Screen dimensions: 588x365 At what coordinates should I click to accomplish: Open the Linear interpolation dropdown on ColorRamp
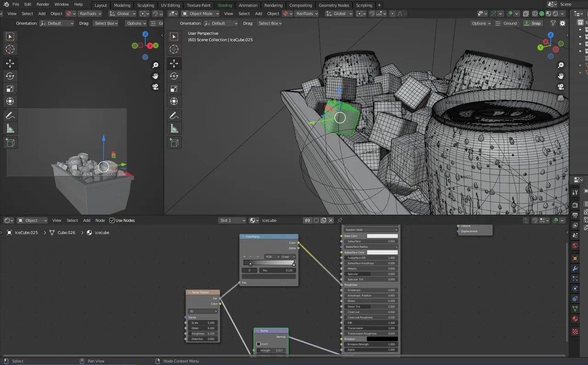288,257
